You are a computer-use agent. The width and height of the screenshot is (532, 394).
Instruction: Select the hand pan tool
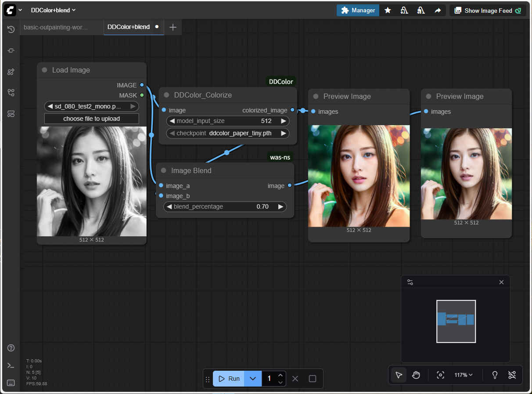(416, 375)
